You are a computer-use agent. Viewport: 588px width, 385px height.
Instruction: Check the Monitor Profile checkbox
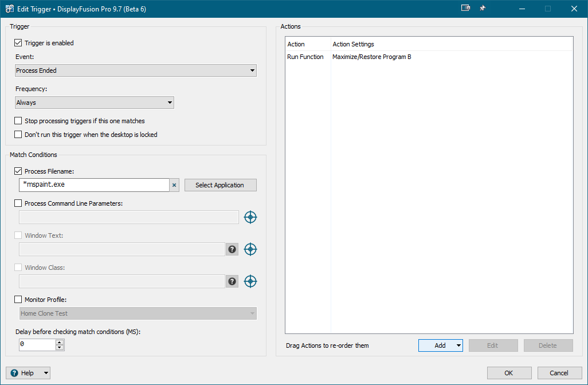(x=18, y=300)
